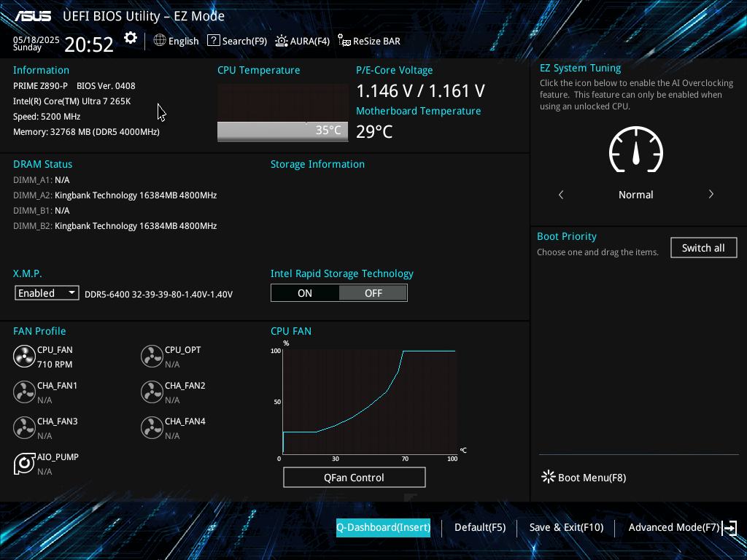Click the AURA lighting icon
The width and height of the screenshot is (747, 560).
[x=282, y=41]
